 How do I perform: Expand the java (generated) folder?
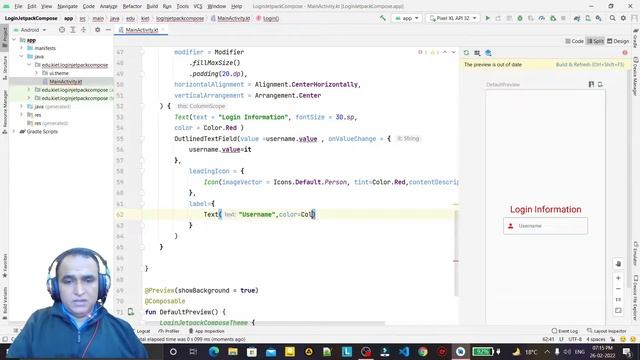(x=22, y=107)
